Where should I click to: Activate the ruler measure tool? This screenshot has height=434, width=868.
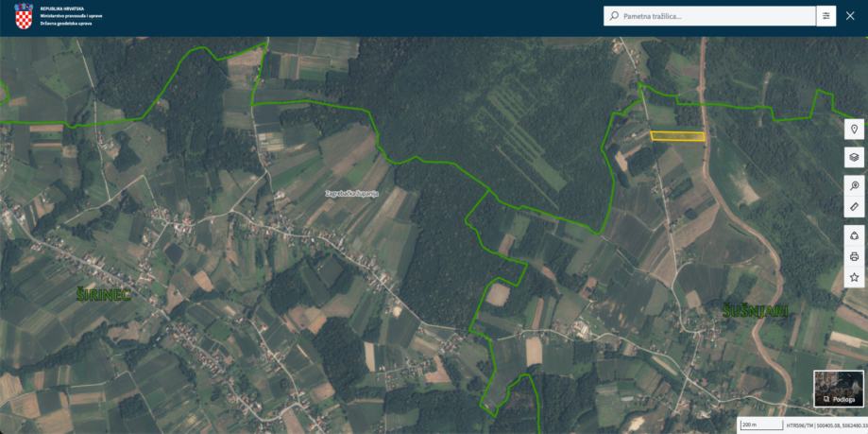click(854, 207)
